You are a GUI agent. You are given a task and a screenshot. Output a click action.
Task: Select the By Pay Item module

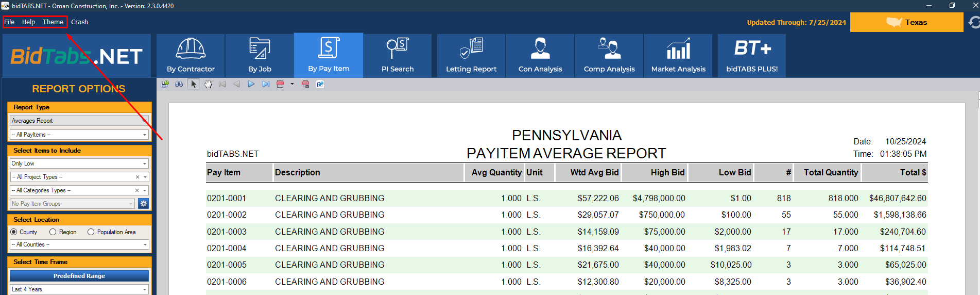click(329, 56)
